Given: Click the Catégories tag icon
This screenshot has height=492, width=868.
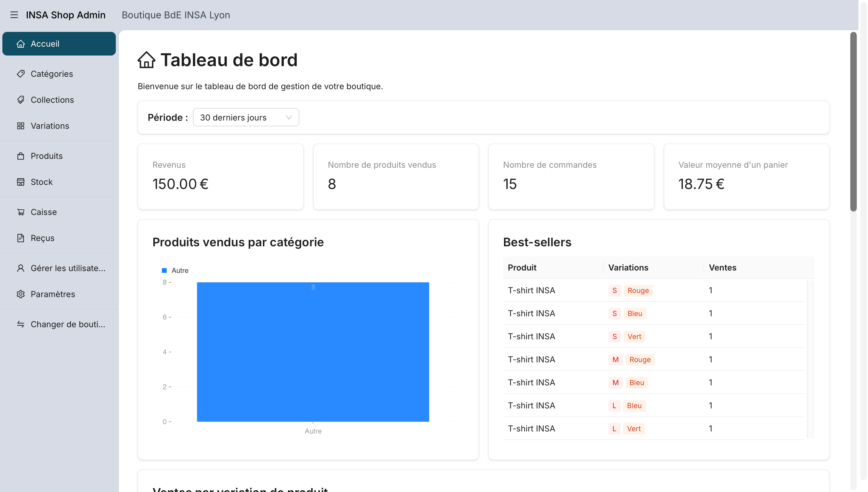Looking at the screenshot, I should (21, 74).
